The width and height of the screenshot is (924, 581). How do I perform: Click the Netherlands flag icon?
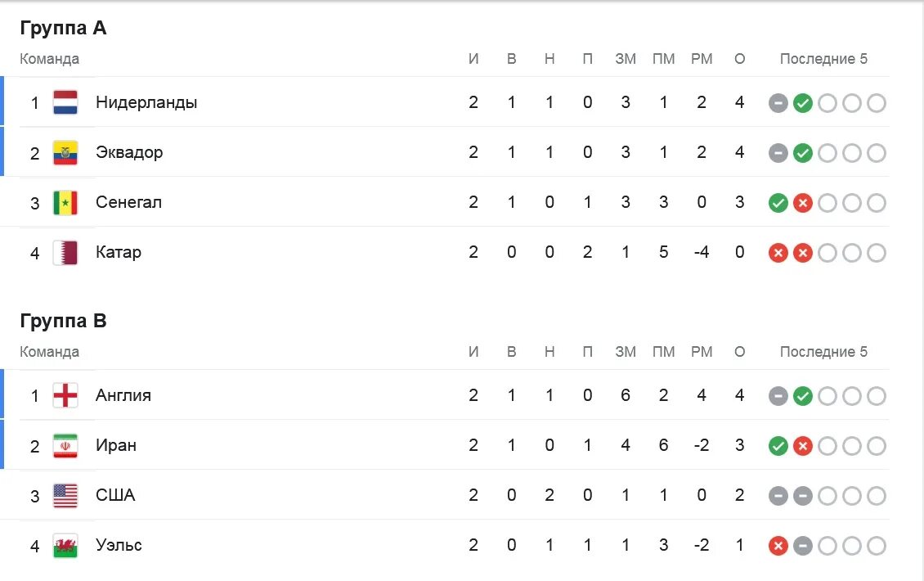pyautogui.click(x=65, y=102)
